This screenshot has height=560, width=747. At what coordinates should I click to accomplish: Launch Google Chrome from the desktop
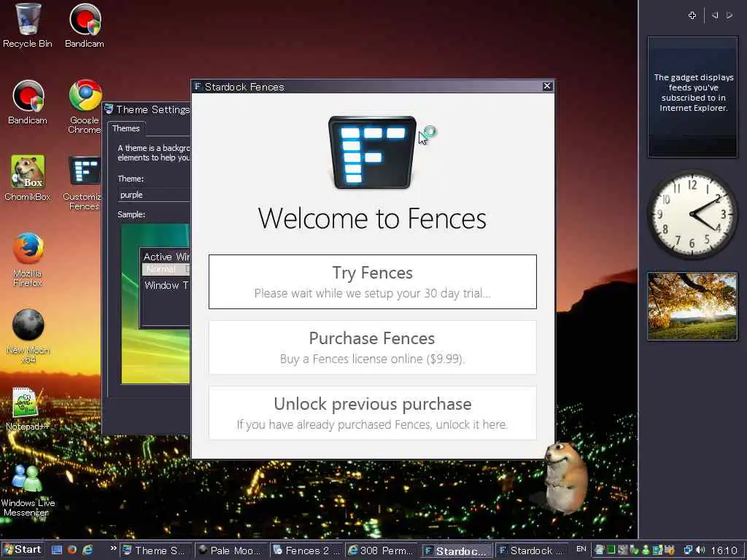click(85, 106)
